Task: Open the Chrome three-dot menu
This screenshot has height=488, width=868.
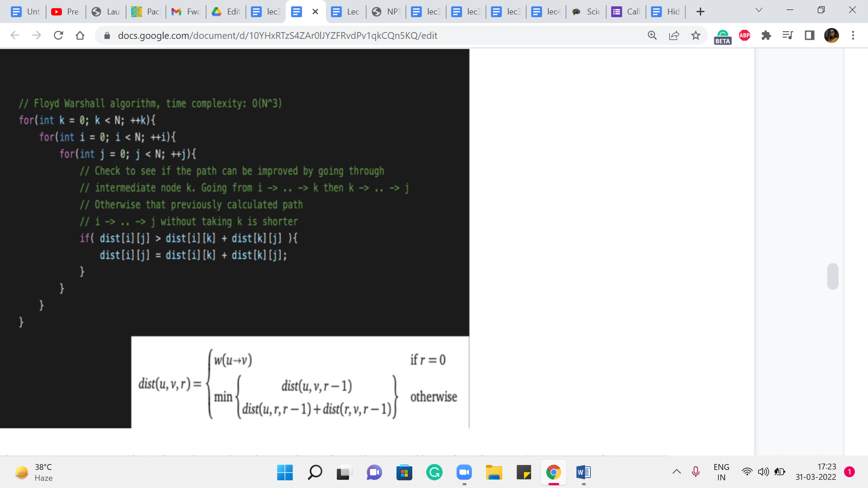Action: coord(853,35)
